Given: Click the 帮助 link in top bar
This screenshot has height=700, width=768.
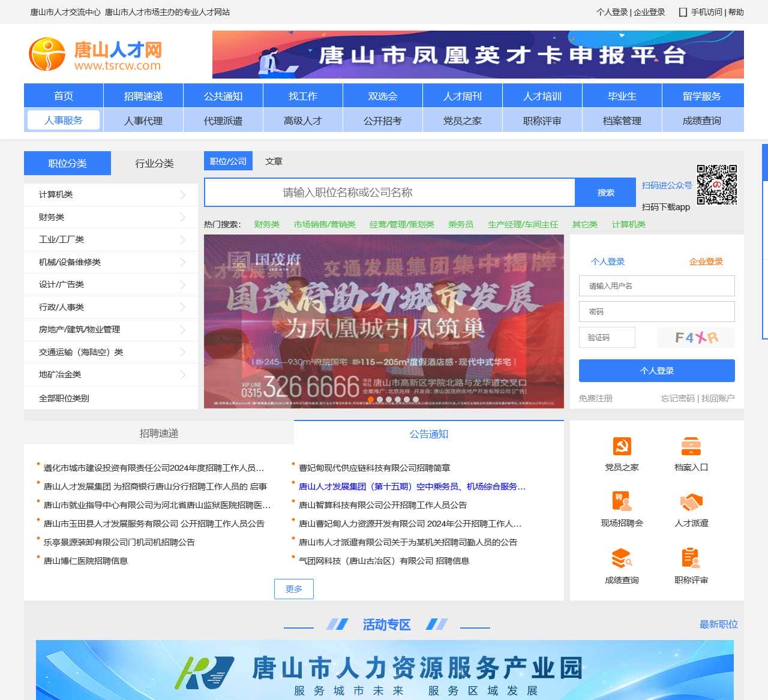Looking at the screenshot, I should click(x=736, y=12).
